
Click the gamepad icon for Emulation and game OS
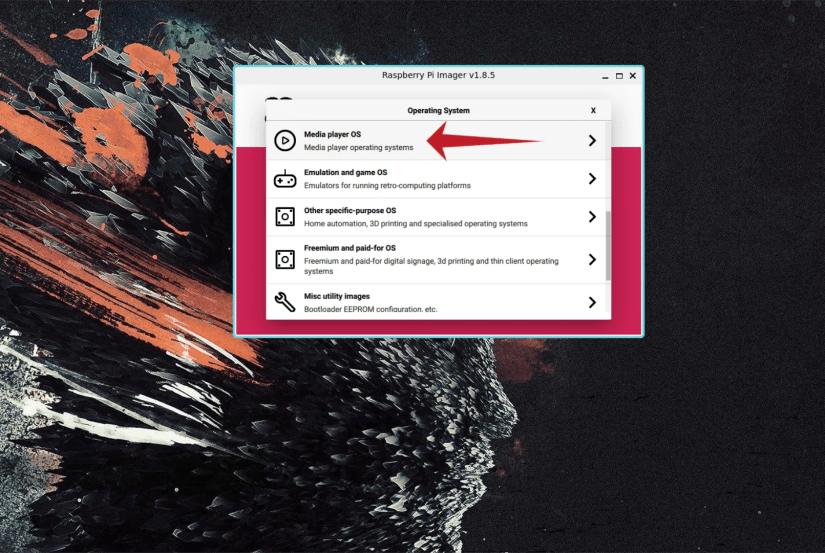(285, 179)
